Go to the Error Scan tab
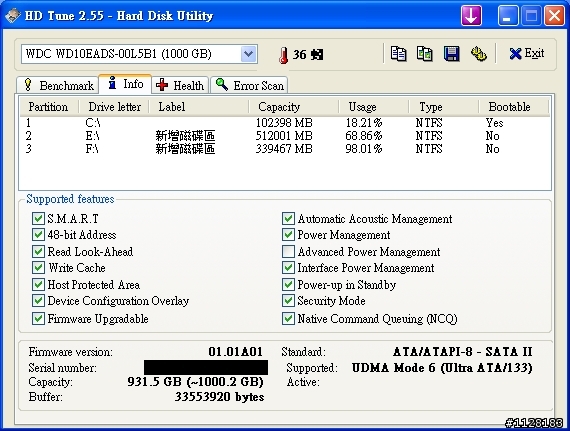Image resolution: width=570 pixels, height=431 pixels. [x=249, y=86]
